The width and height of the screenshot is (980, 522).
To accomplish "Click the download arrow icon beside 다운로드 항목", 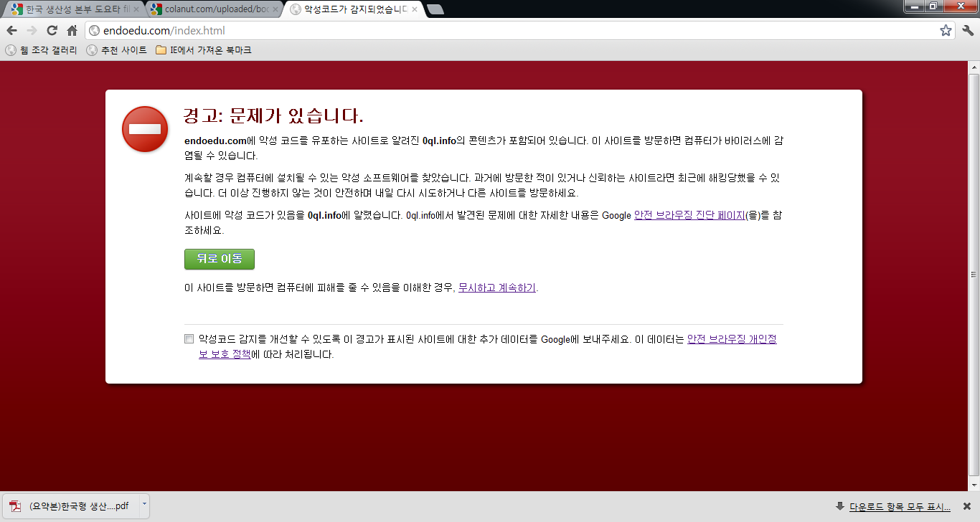I will (x=840, y=506).
